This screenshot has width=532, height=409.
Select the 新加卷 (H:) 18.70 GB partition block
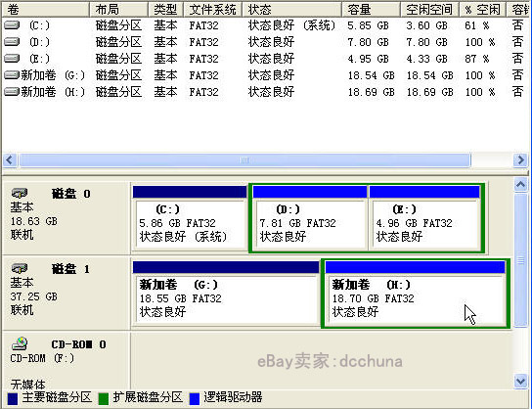point(415,294)
